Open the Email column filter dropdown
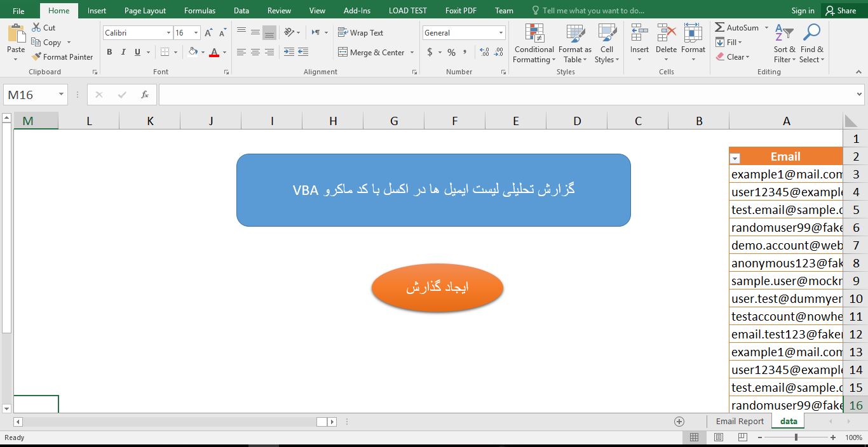This screenshot has height=447, width=868. [x=735, y=158]
